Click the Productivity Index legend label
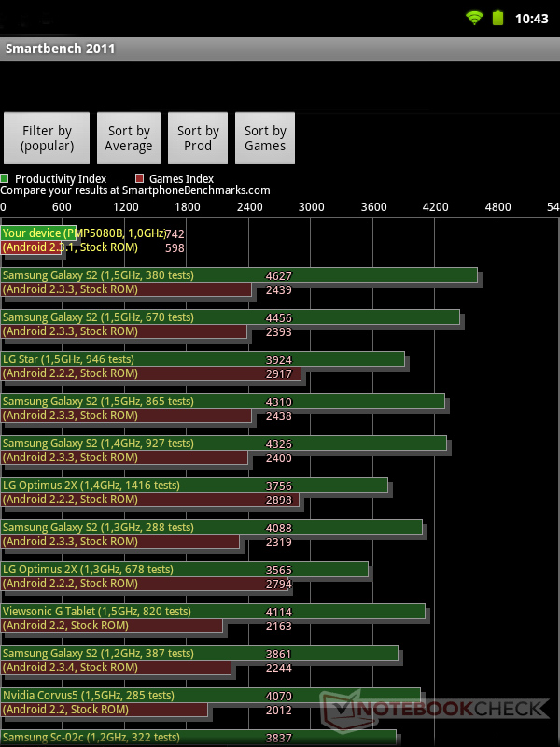This screenshot has width=560, height=747. (x=61, y=179)
